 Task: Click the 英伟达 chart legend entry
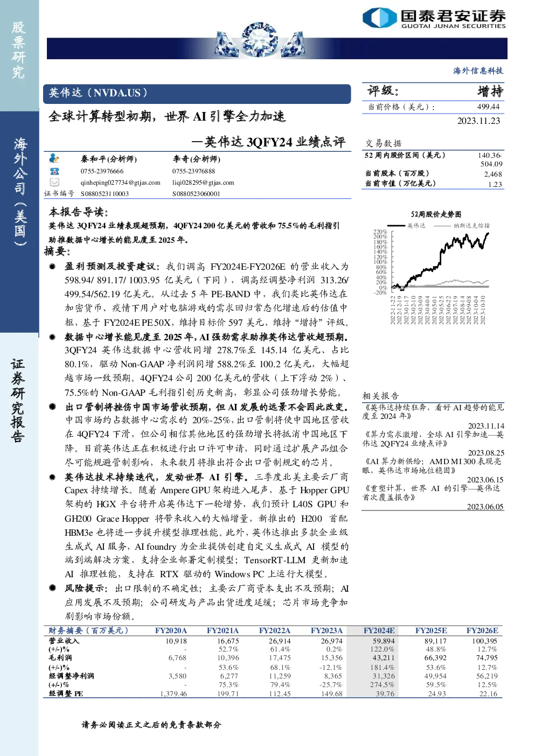pyautogui.click(x=407, y=226)
